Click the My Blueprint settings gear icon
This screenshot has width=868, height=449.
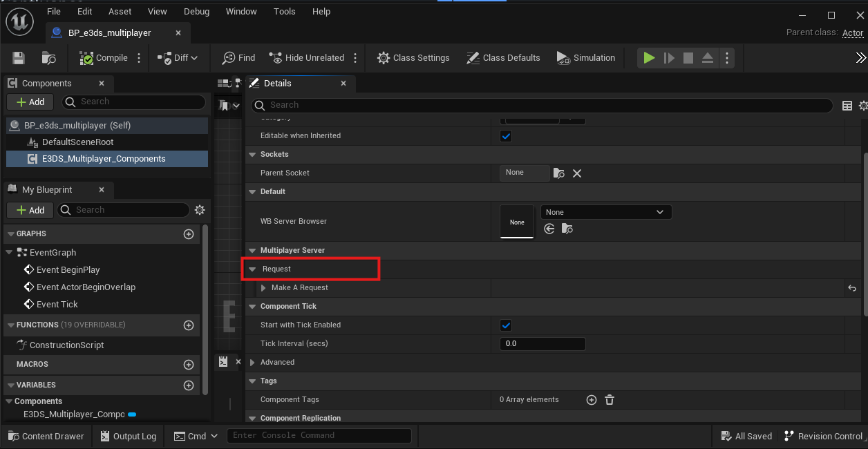pyautogui.click(x=200, y=210)
